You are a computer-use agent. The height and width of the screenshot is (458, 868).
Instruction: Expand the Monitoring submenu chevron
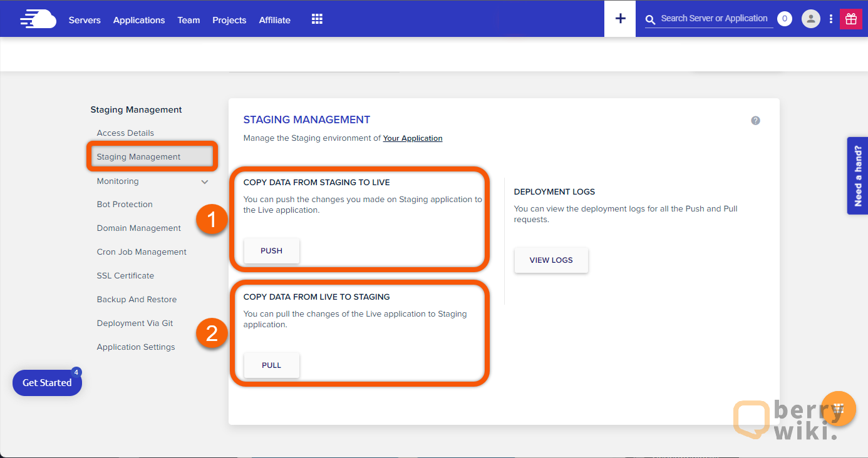click(205, 181)
